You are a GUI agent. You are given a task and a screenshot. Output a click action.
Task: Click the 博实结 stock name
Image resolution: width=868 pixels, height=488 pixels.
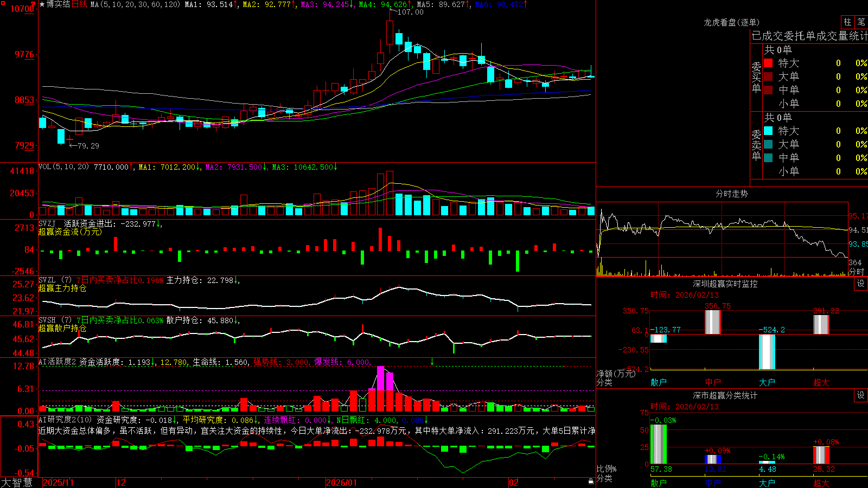point(59,4)
